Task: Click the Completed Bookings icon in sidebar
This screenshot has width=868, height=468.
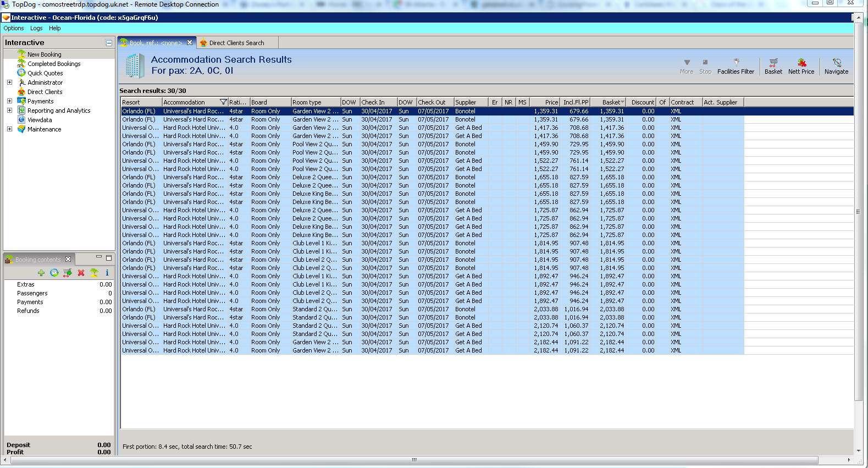Action: [x=21, y=63]
